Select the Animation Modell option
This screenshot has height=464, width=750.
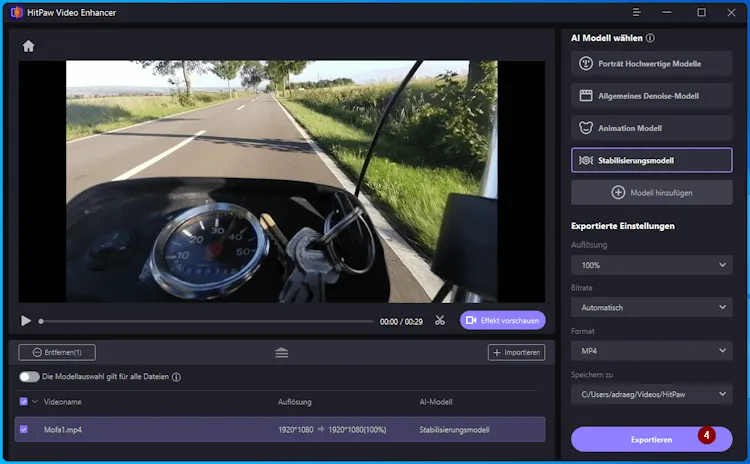pos(651,128)
